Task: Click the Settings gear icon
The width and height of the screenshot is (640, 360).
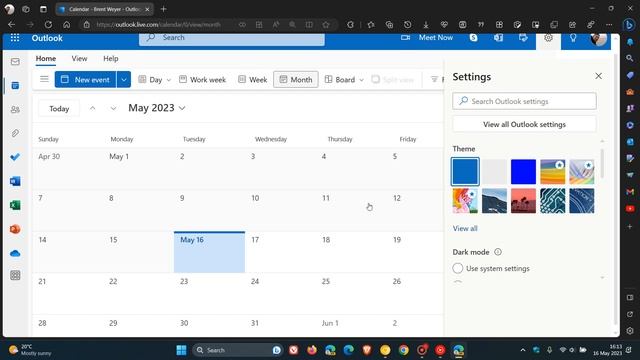Action: pyautogui.click(x=548, y=38)
